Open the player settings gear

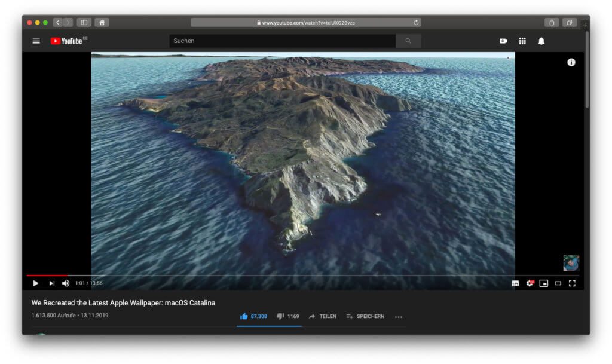pyautogui.click(x=530, y=283)
